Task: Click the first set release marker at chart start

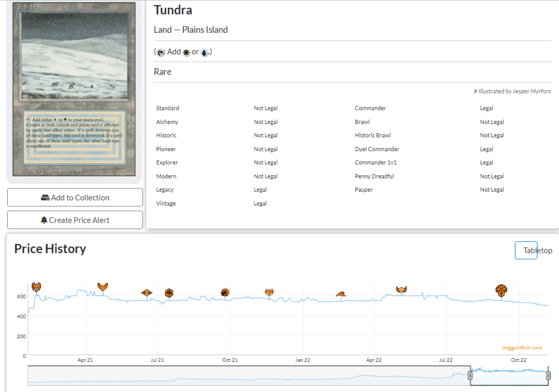Action: click(36, 287)
